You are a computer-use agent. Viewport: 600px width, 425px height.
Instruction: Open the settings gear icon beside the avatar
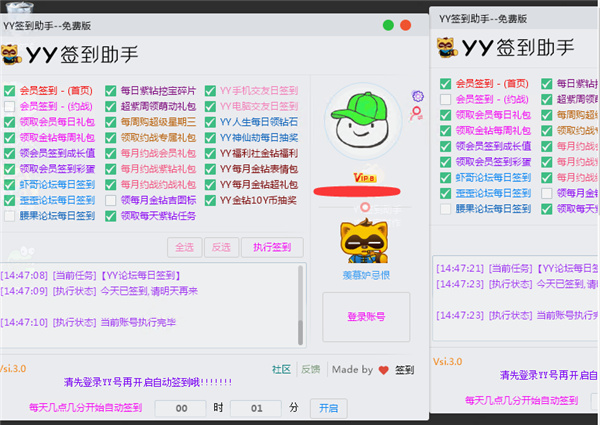(418, 96)
